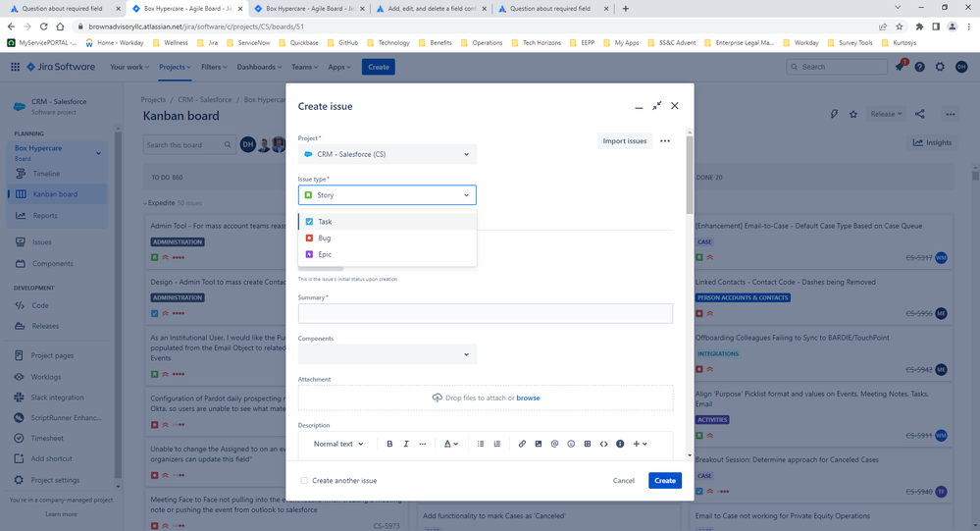Open Issue type Story dropdown
980x531 pixels.
coord(387,195)
